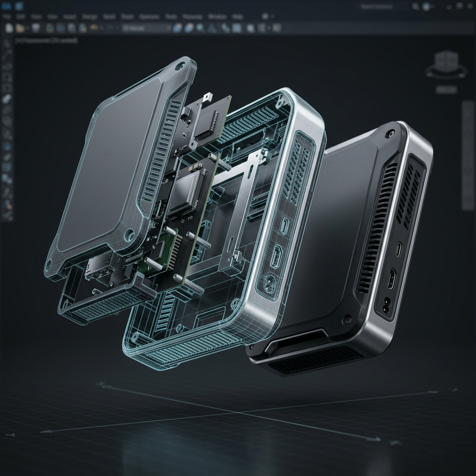Open the leftmost menu in the menu bar
Screen dimensions: 476x476
(x=7, y=17)
